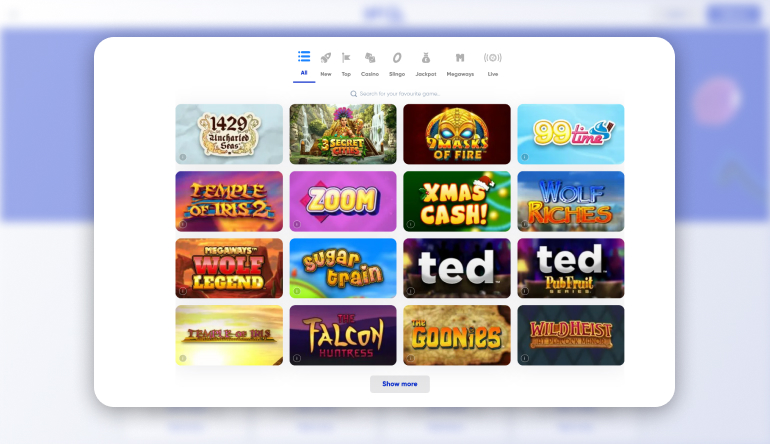
Task: Select the Jackpot money bag icon
Action: (426, 58)
